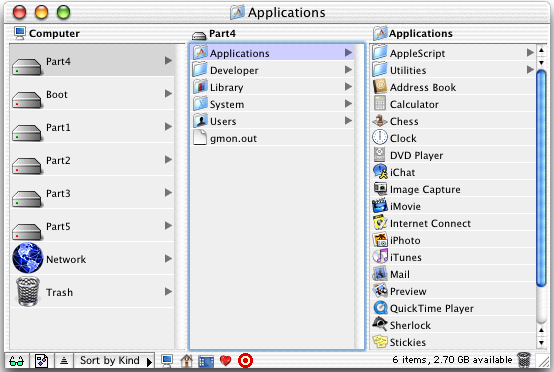This screenshot has height=372, width=554.
Task: Click the Part4 column header
Action: (214, 34)
